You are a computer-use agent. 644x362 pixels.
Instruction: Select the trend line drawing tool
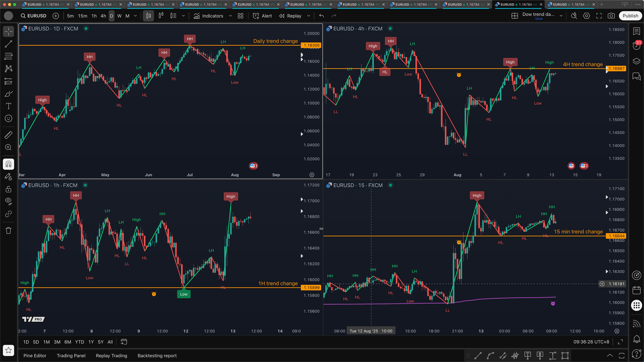pyautogui.click(x=9, y=44)
